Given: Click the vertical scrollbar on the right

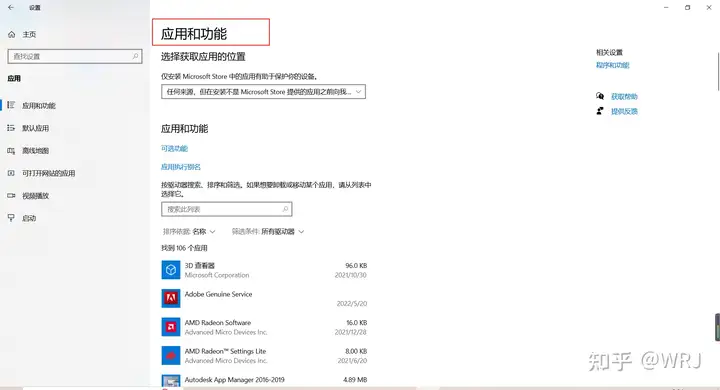Looking at the screenshot, I should pyautogui.click(x=718, y=71).
